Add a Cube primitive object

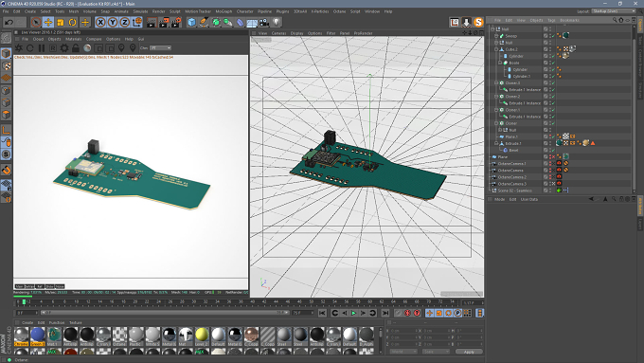(x=191, y=22)
